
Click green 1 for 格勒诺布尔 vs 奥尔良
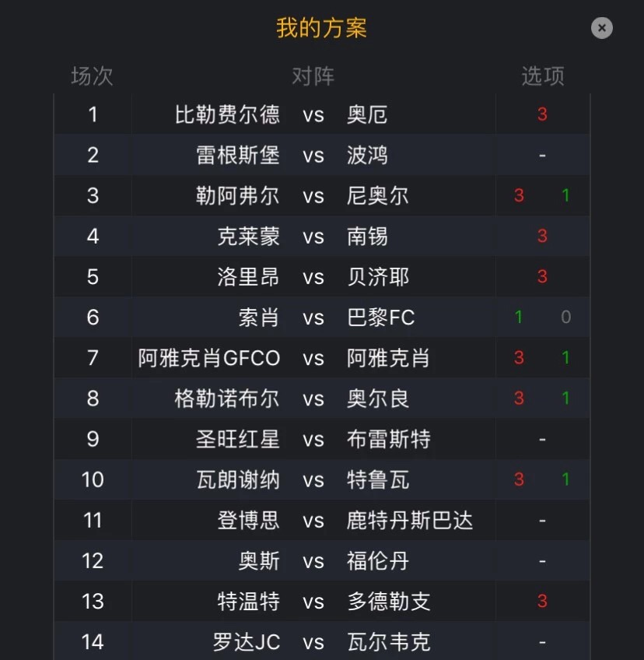565,398
